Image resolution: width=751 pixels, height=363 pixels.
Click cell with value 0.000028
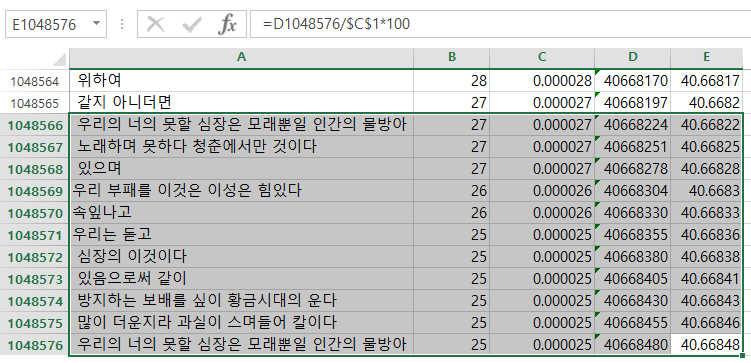pos(542,80)
